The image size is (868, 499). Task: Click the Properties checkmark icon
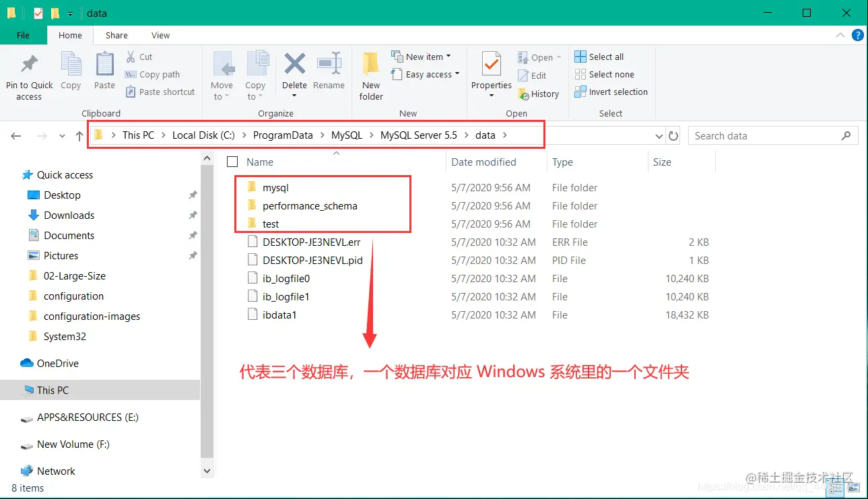492,65
